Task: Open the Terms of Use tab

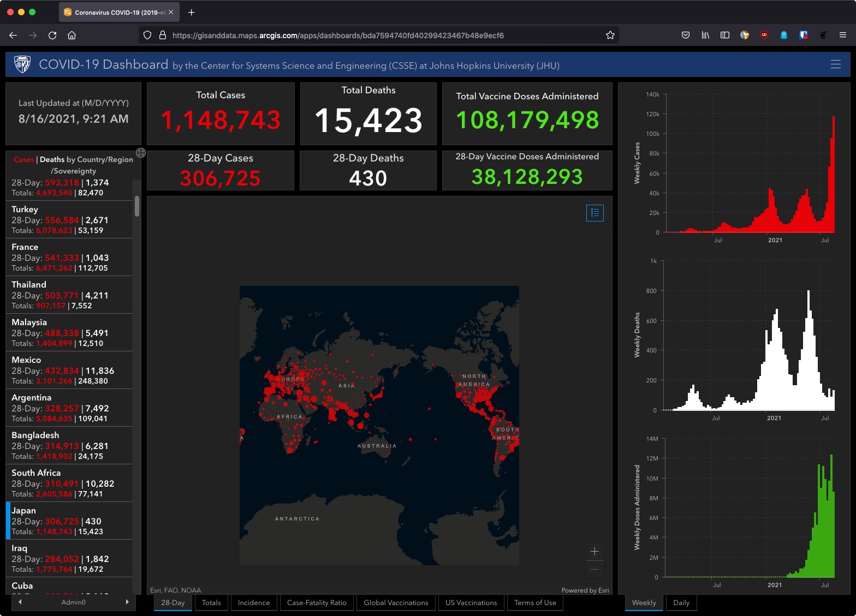Action: click(535, 602)
